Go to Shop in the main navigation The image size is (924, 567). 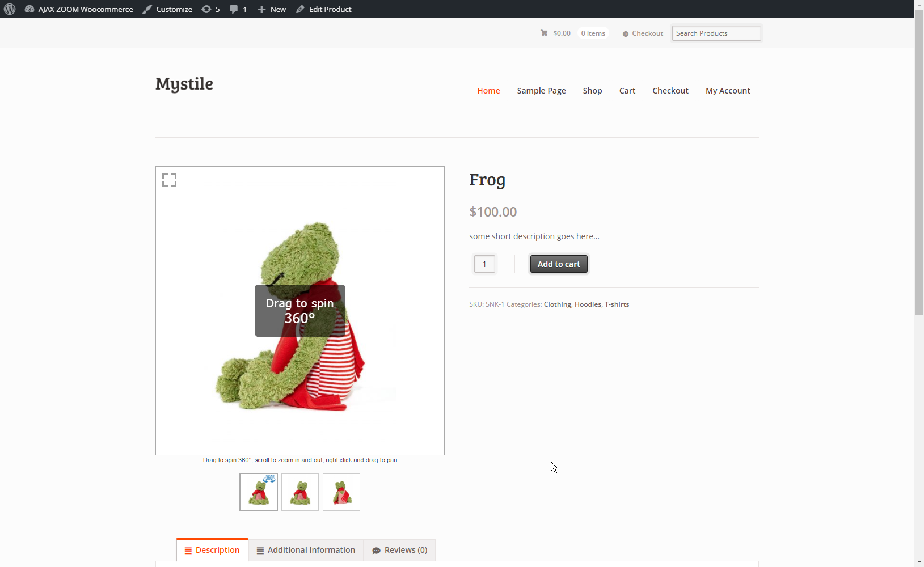592,91
